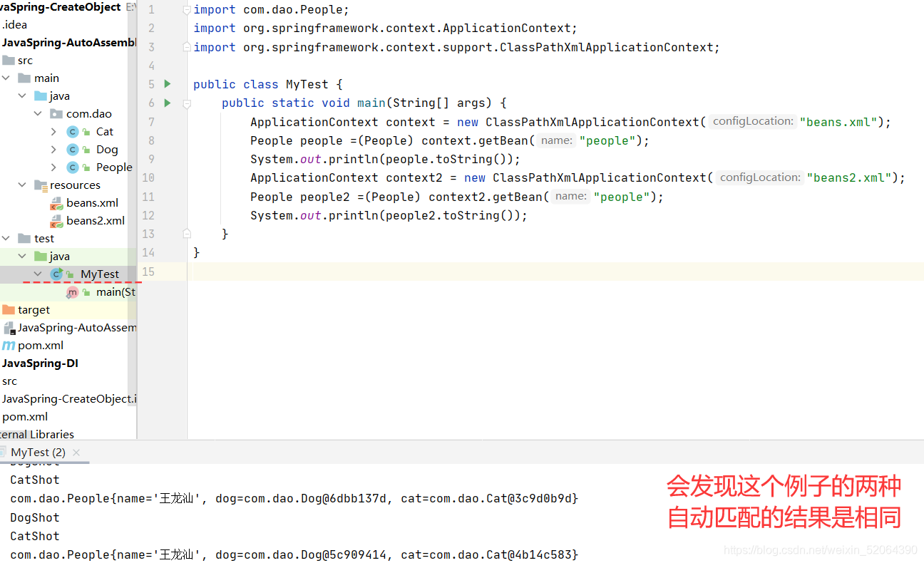Switch to the MyTest (2) run tab

[x=38, y=453]
